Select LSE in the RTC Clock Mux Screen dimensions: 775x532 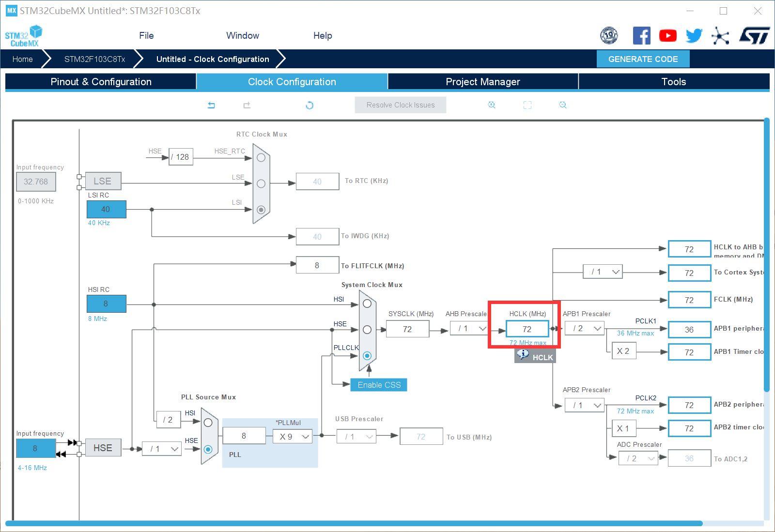tap(261, 184)
